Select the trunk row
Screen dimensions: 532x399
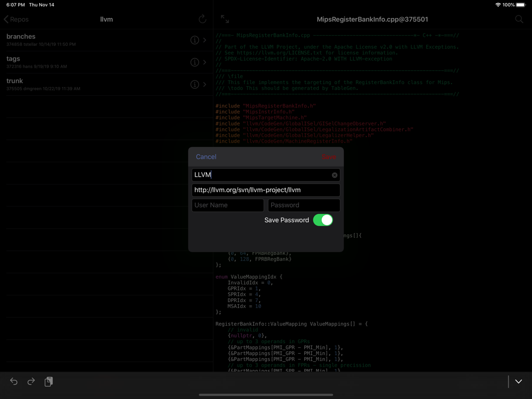tap(106, 85)
